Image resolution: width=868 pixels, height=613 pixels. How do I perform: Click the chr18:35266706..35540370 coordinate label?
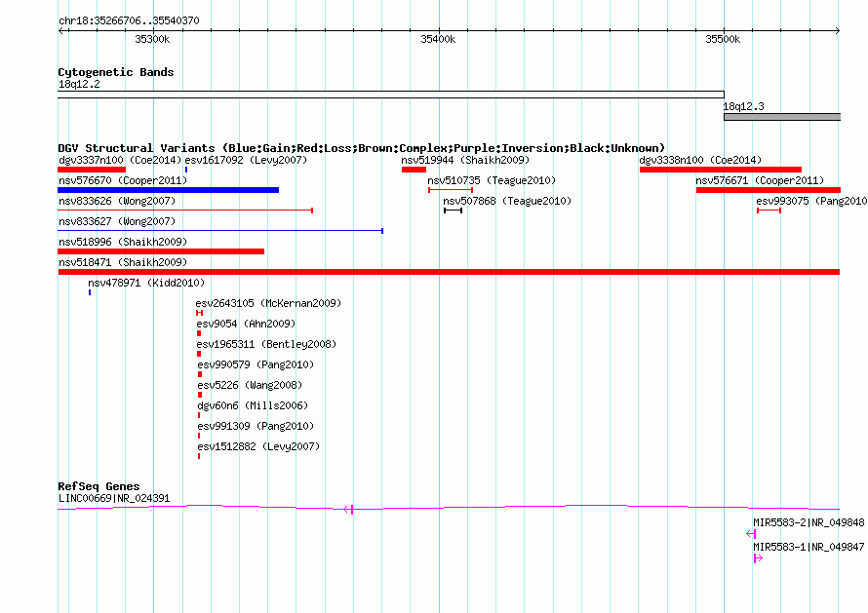[x=129, y=20]
